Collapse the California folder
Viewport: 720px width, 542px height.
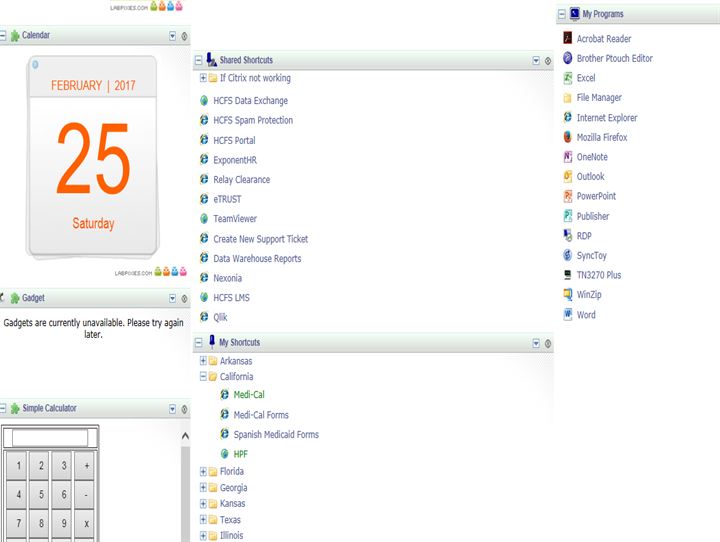tap(203, 377)
